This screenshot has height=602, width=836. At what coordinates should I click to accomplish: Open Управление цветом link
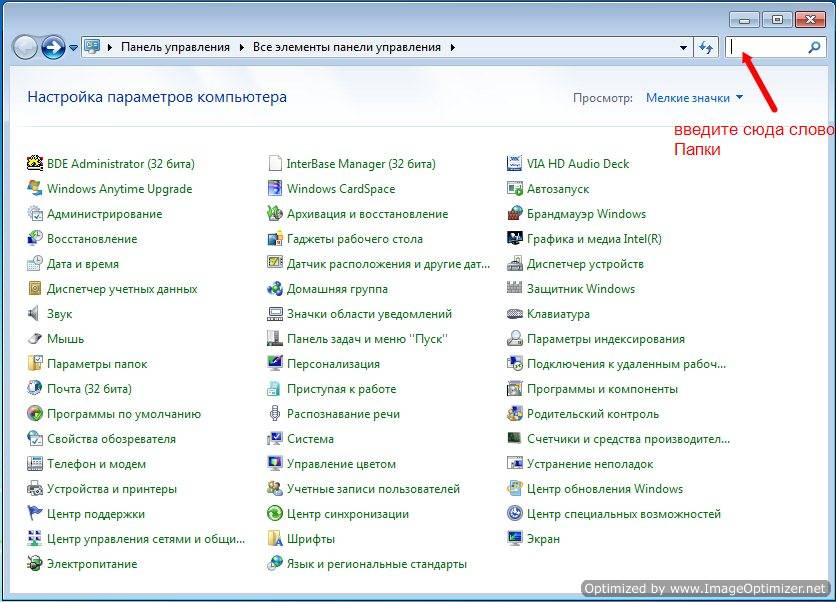pyautogui.click(x=341, y=464)
